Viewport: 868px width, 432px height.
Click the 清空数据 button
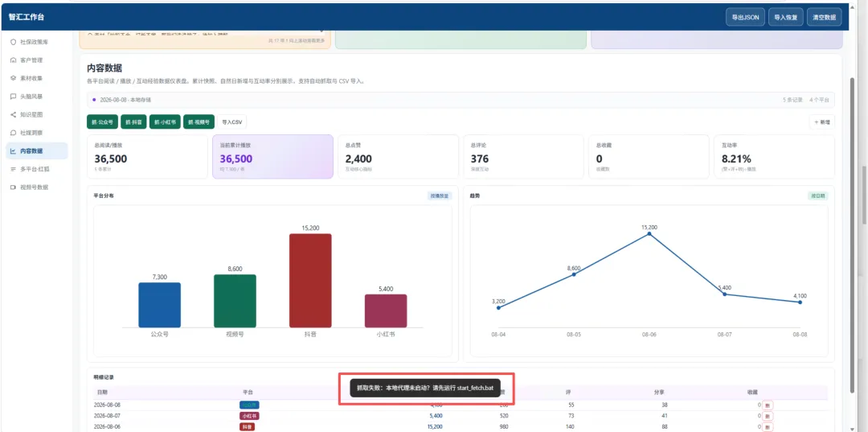825,17
